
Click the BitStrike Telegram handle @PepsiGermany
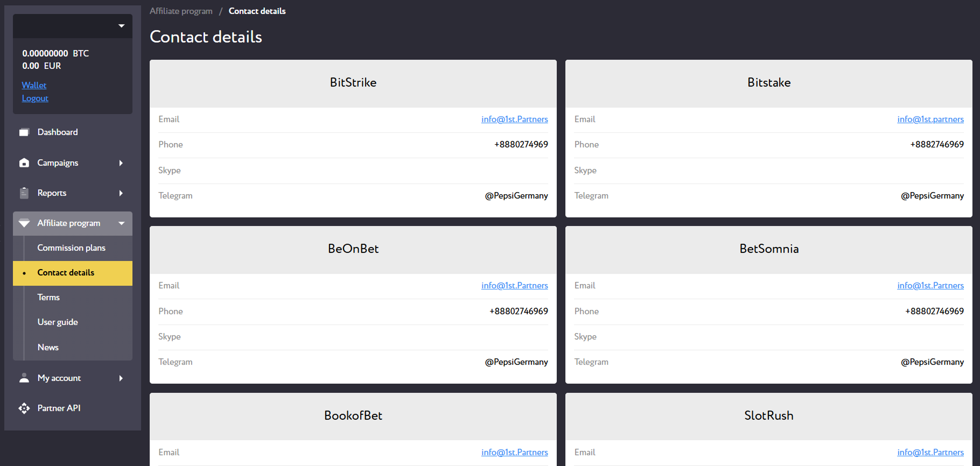[516, 196]
